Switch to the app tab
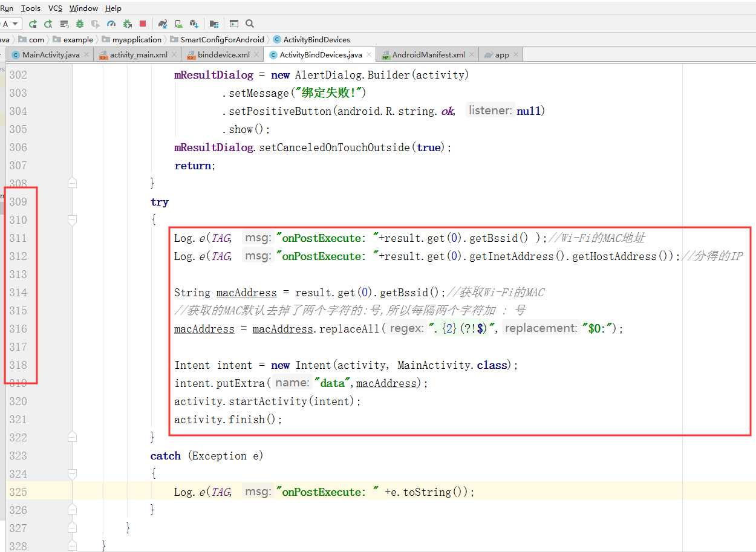Viewport: 756px width, 552px height. [502, 54]
